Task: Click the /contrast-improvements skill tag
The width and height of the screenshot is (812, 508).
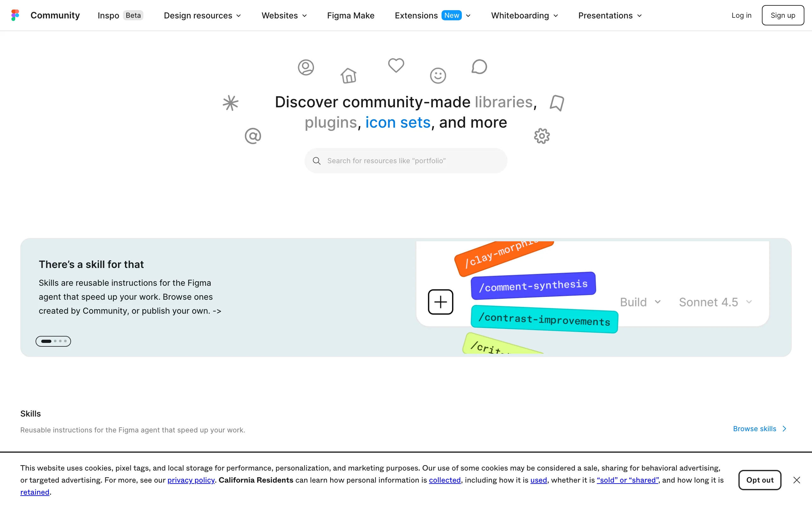Action: point(544,319)
